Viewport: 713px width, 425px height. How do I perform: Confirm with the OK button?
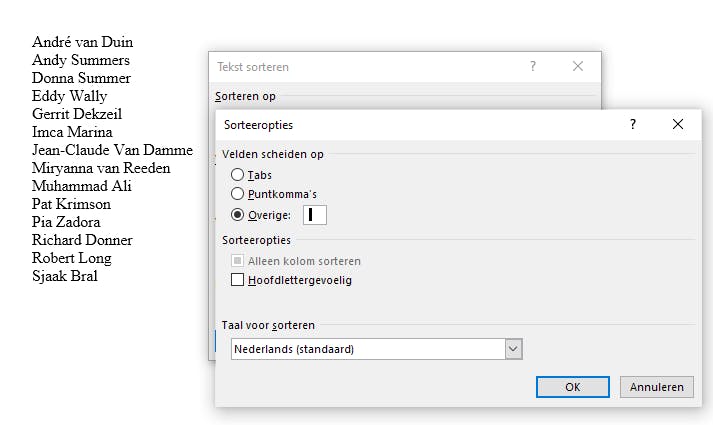(572, 387)
